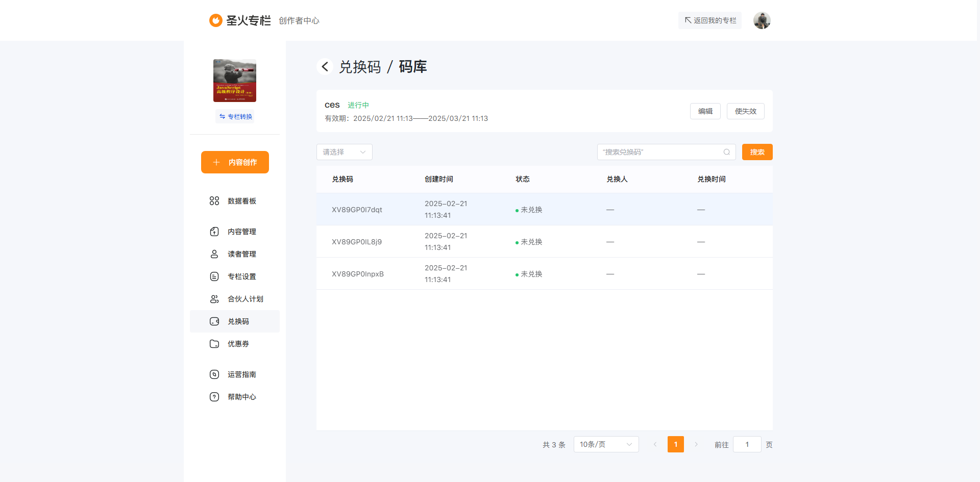The width and height of the screenshot is (980, 482).
Task: Open 内容管理 in the sidebar menu
Action: coord(241,232)
